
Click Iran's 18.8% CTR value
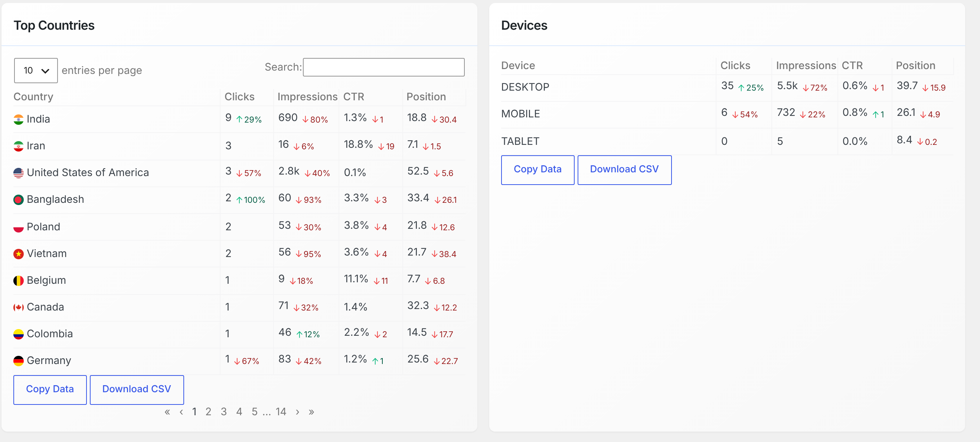[358, 144]
